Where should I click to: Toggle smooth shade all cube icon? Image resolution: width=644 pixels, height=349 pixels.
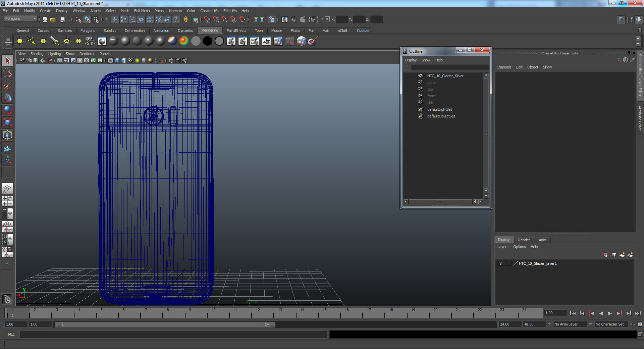(x=117, y=60)
